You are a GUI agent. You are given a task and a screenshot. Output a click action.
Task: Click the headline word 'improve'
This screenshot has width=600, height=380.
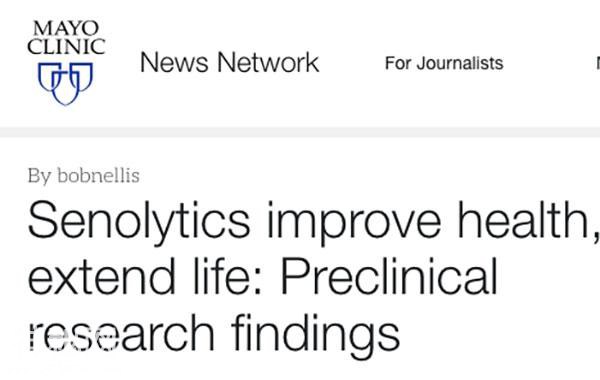pyautogui.click(x=354, y=223)
